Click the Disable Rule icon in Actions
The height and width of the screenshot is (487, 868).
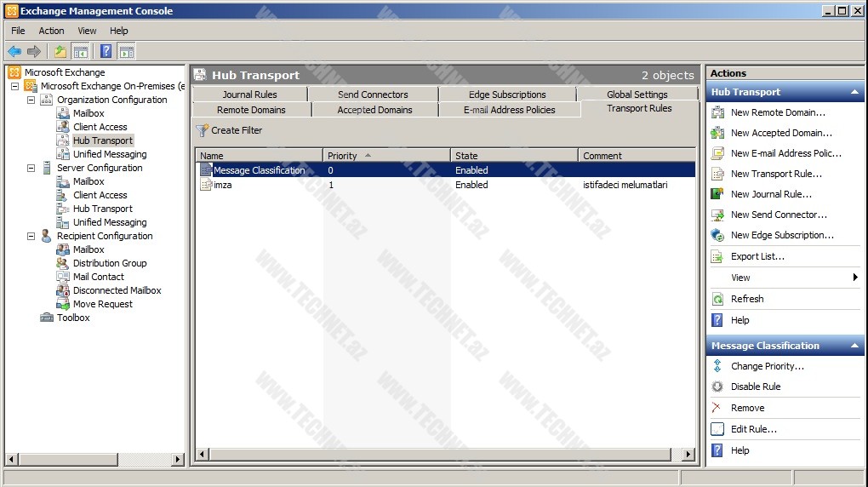pos(717,387)
